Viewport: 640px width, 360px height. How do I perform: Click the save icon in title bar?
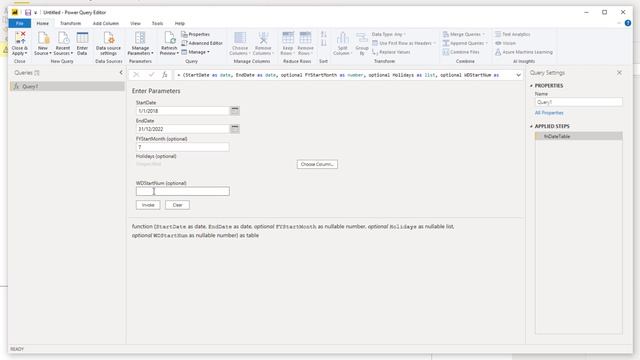[x=28, y=13]
